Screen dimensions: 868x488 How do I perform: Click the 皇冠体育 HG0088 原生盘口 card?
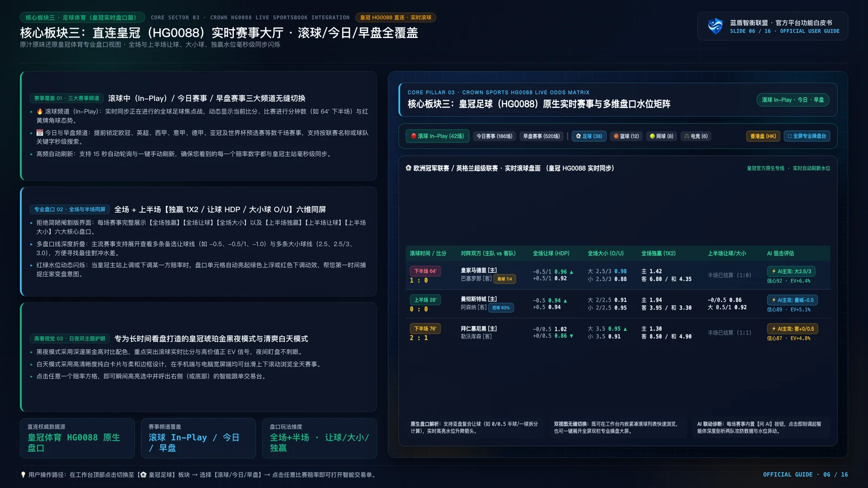click(78, 438)
